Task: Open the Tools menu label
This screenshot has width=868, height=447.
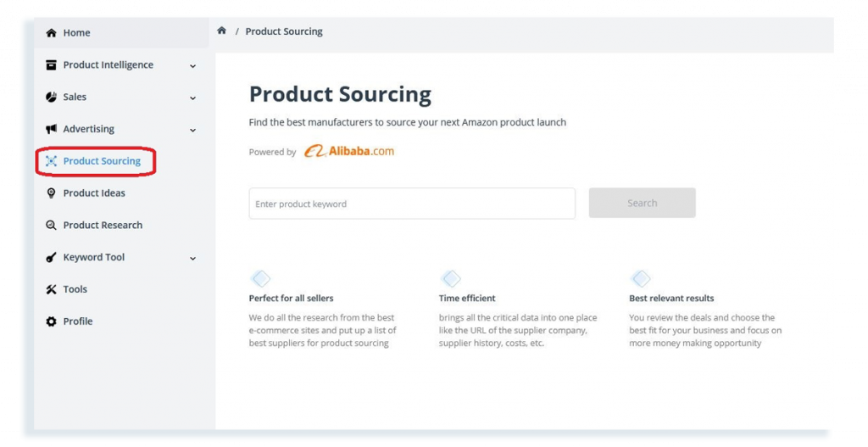Action: pos(75,289)
